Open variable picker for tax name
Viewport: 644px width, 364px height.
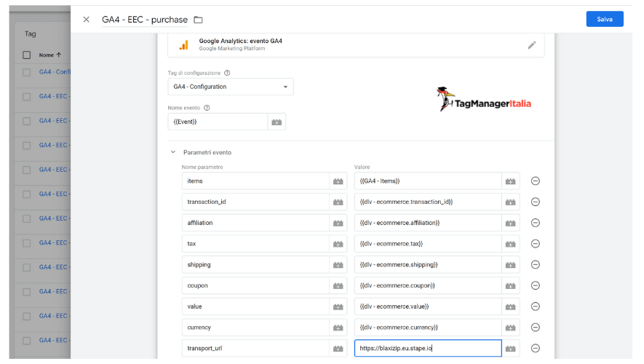click(x=338, y=244)
